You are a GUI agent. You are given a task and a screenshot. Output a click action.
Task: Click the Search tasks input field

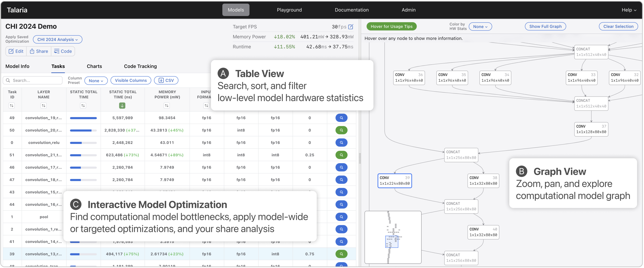[33, 80]
